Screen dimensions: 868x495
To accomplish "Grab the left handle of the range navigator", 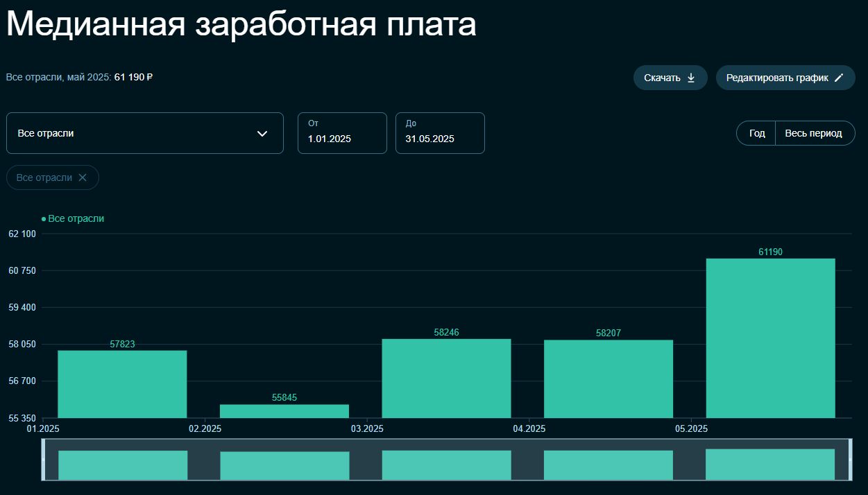I will point(44,460).
